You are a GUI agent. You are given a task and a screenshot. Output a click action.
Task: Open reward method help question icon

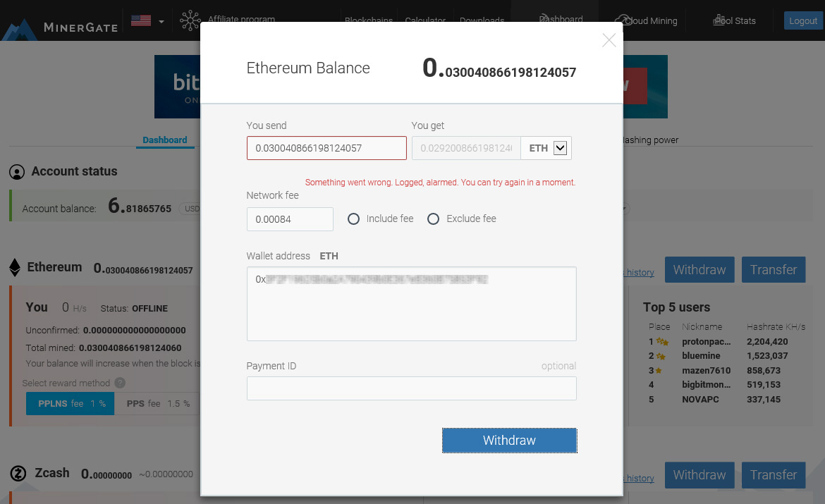point(120,383)
